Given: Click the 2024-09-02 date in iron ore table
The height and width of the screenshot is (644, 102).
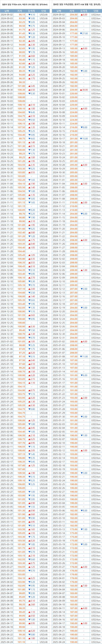Looking at the screenshot, I should coord(7,15).
